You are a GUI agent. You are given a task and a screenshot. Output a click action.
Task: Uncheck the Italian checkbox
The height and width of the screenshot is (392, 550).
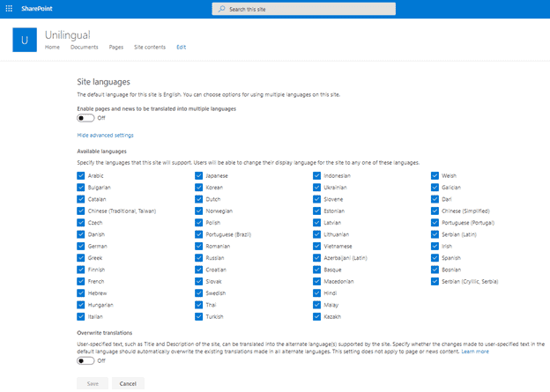81,316
